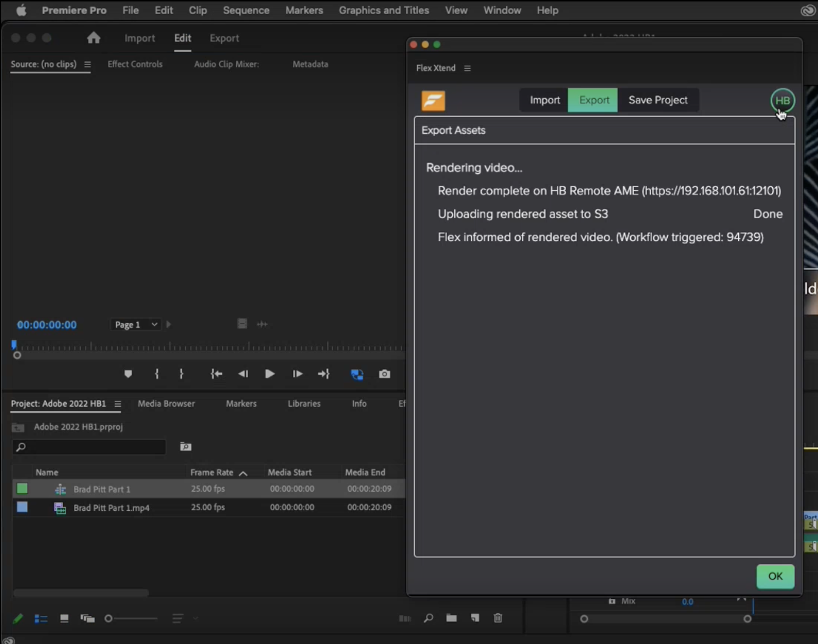Click the Drag Audio Only icon
The width and height of the screenshot is (818, 644).
[262, 324]
